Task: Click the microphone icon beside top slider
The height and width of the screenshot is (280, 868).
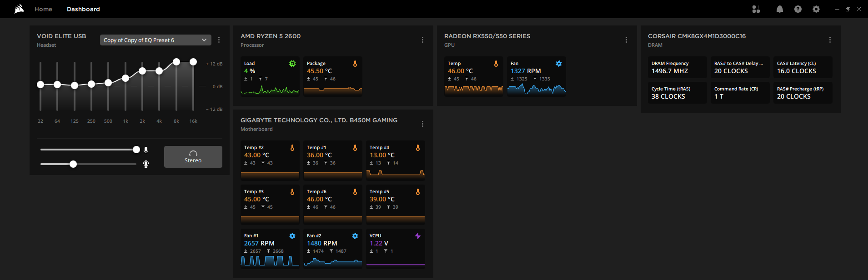Action: click(x=146, y=150)
